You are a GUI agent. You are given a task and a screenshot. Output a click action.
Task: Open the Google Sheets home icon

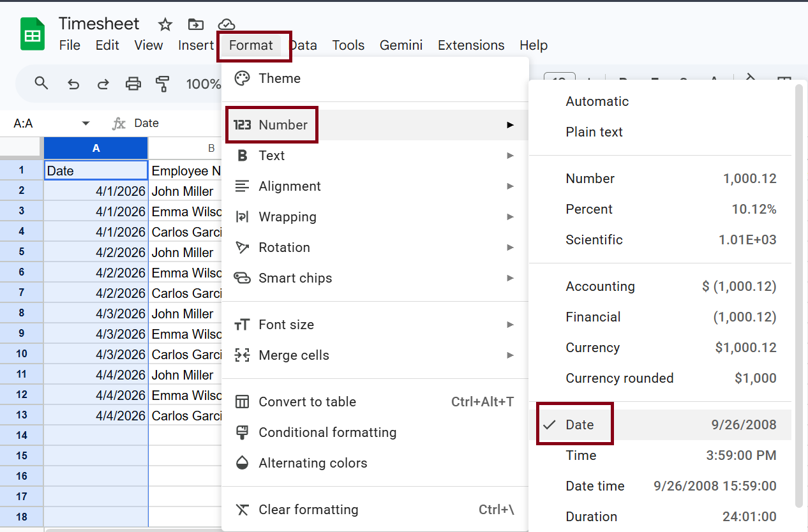[32, 34]
